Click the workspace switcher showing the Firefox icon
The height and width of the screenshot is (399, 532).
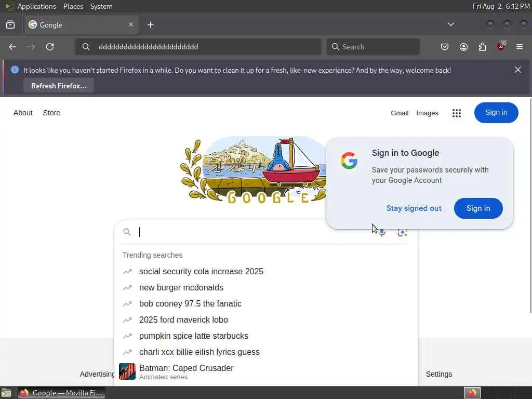tap(472, 393)
